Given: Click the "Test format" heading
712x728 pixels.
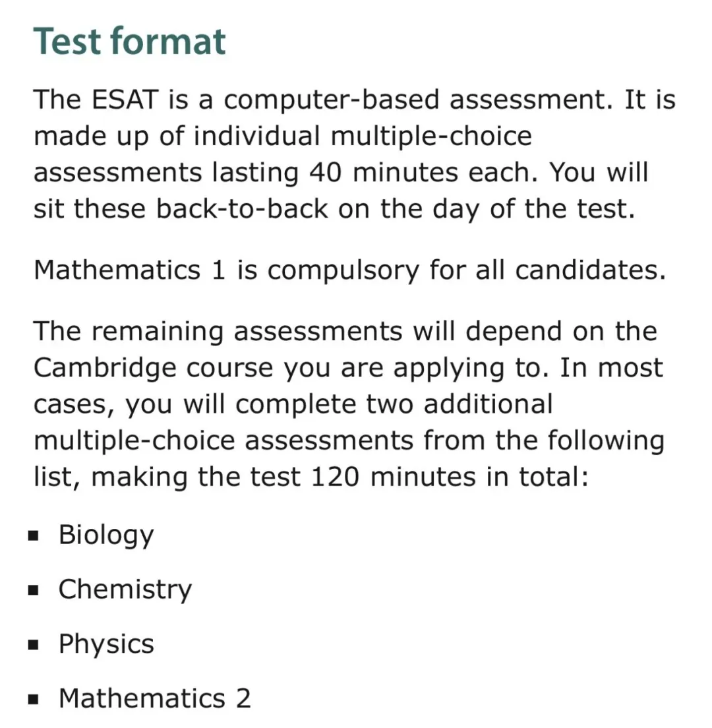Looking at the screenshot, I should coord(130,42).
